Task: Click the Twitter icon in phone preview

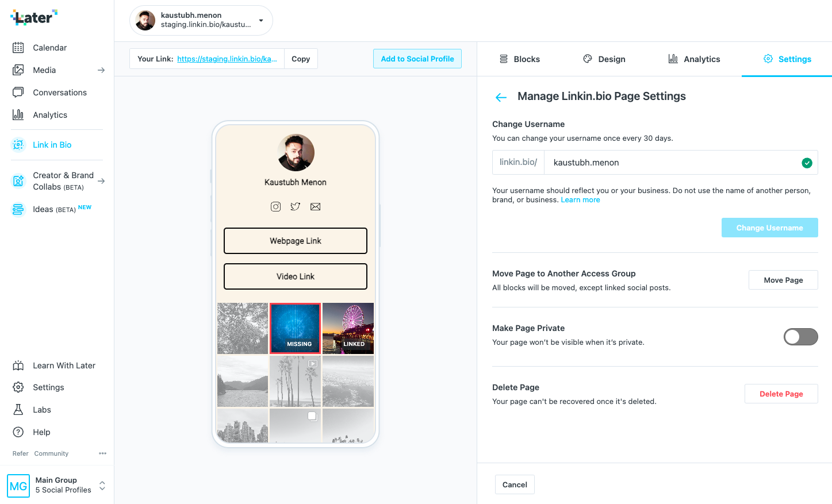Action: [296, 207]
